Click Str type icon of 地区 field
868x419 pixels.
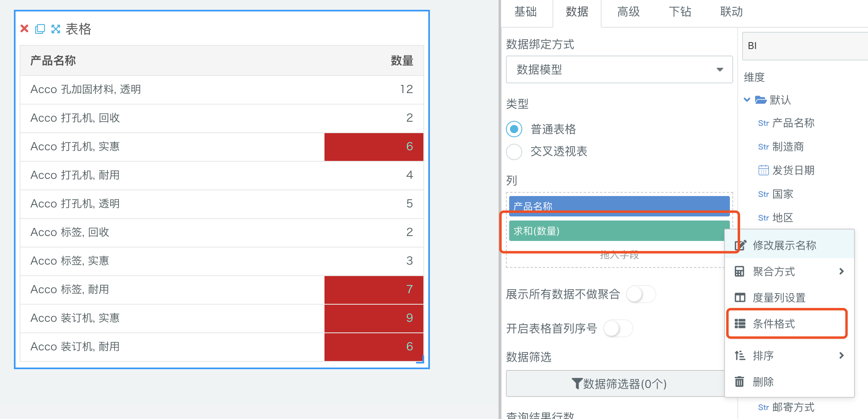coord(763,218)
